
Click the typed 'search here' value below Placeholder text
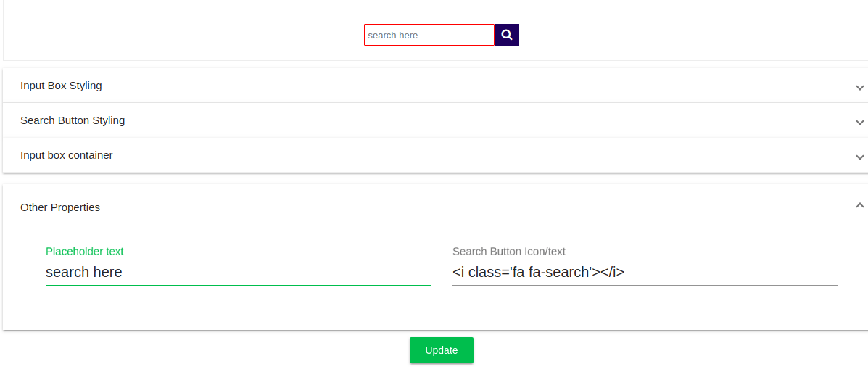83,273
